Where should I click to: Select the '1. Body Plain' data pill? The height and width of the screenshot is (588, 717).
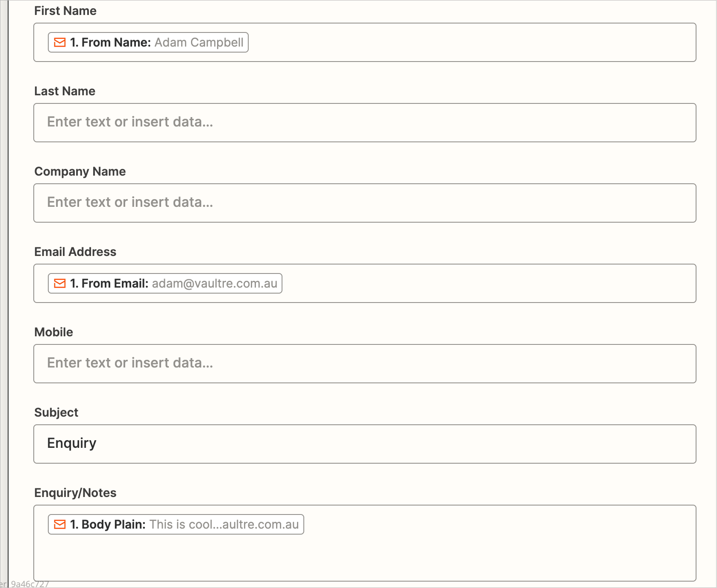[x=175, y=524]
